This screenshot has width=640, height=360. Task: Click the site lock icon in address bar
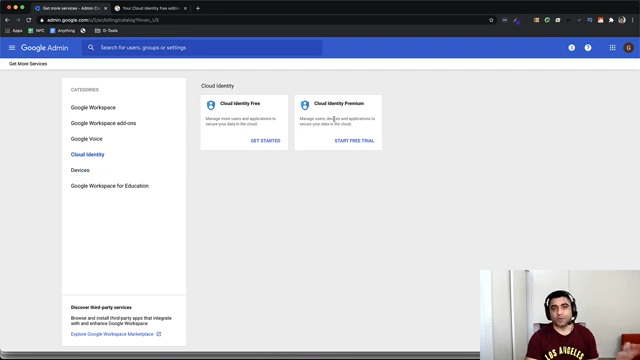(x=42, y=20)
